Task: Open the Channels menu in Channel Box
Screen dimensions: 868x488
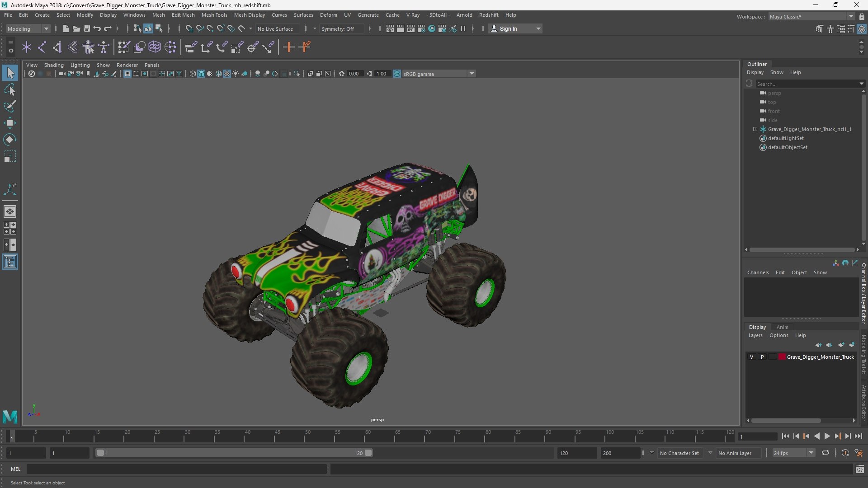Action: pyautogui.click(x=758, y=272)
